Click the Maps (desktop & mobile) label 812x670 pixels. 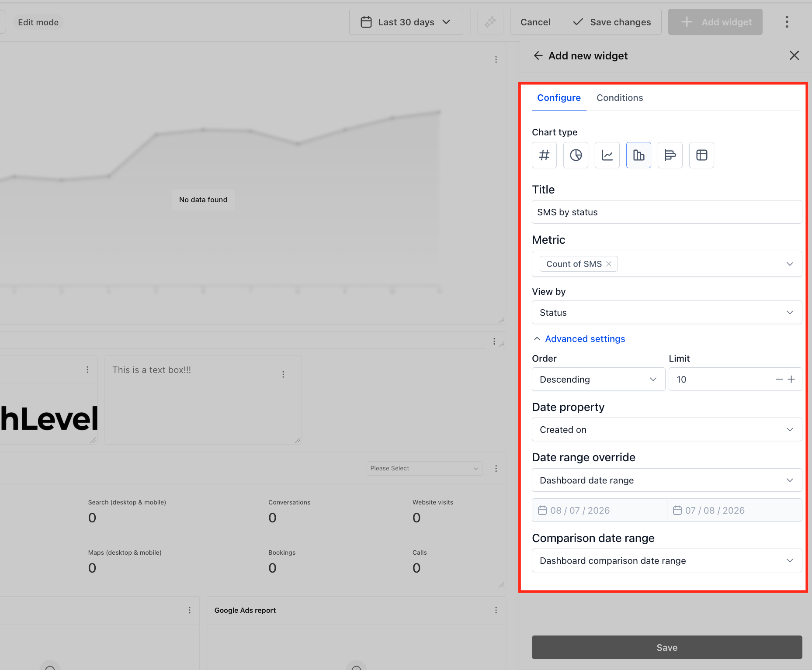click(x=125, y=553)
